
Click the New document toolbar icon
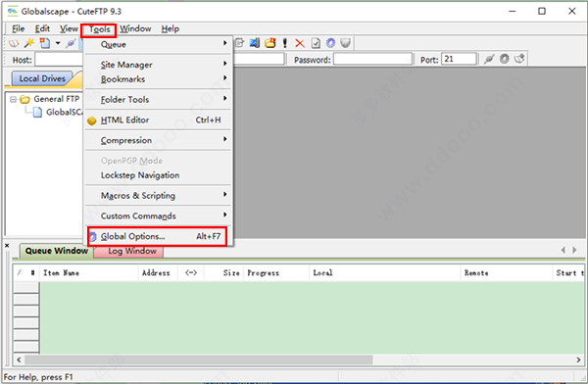[x=45, y=43]
